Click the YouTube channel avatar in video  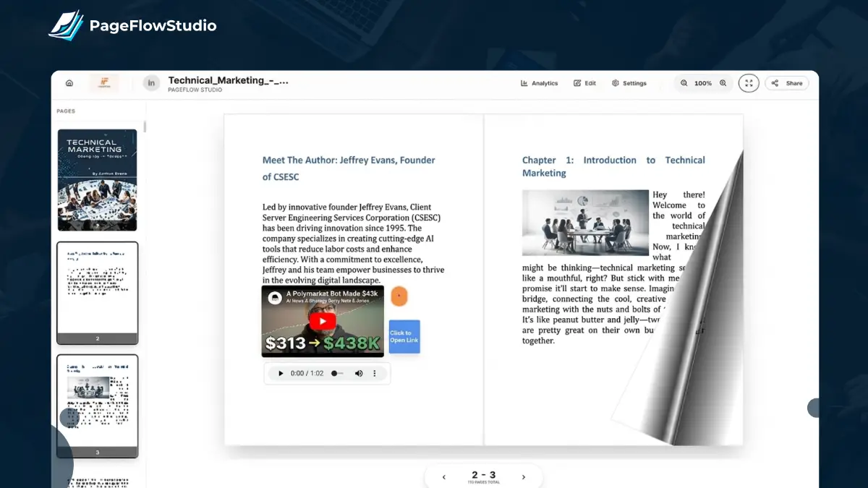[274, 297]
